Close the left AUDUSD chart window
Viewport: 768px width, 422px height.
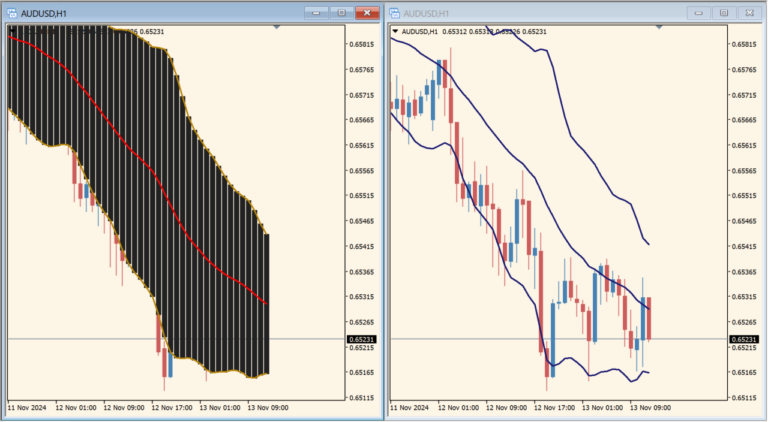[x=368, y=13]
